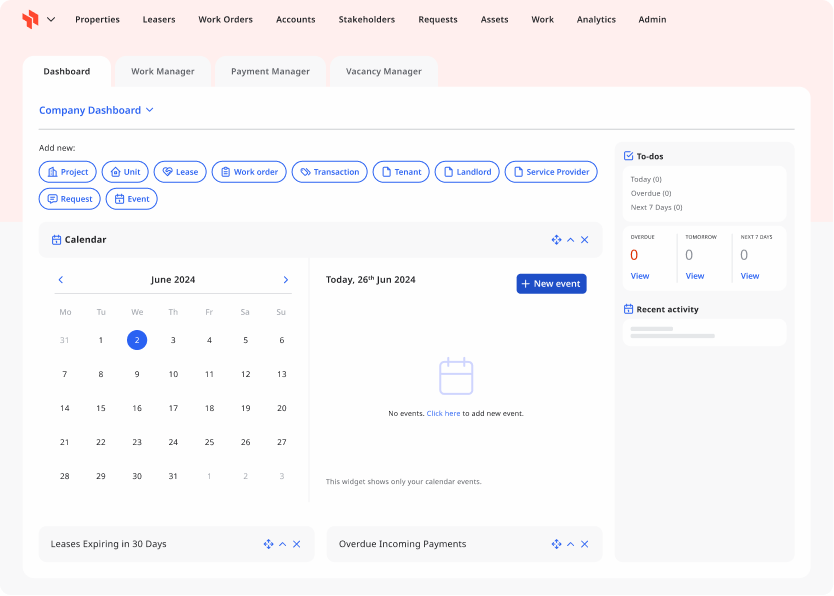
Task: Click here to add a new event
Action: coord(444,412)
